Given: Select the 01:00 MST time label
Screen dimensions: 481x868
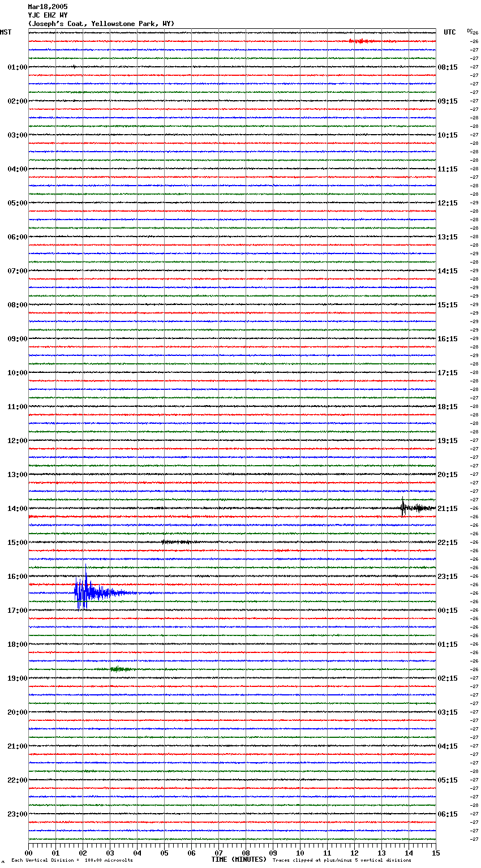Looking at the screenshot, I should pos(18,67).
